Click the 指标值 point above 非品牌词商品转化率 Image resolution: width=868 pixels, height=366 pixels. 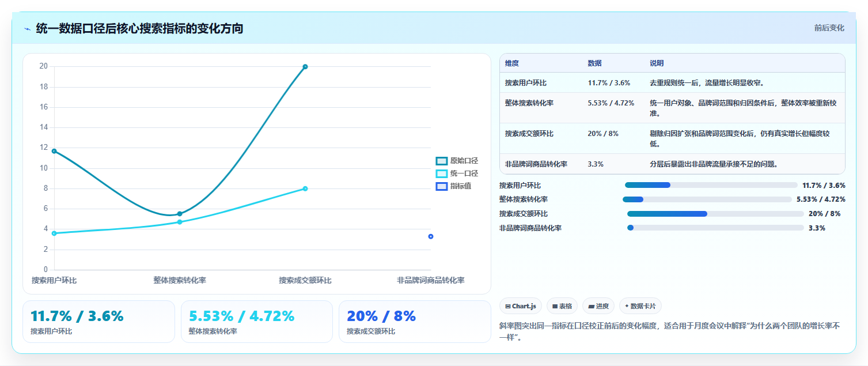(431, 236)
